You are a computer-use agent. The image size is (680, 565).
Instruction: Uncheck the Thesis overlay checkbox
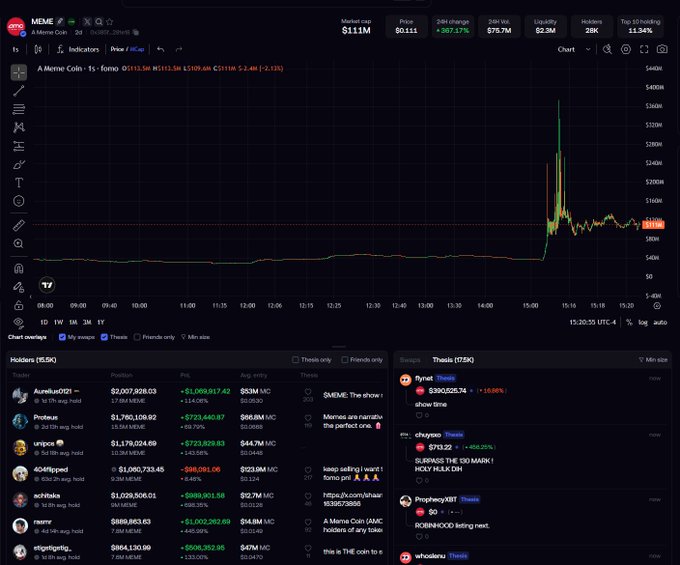tap(104, 337)
